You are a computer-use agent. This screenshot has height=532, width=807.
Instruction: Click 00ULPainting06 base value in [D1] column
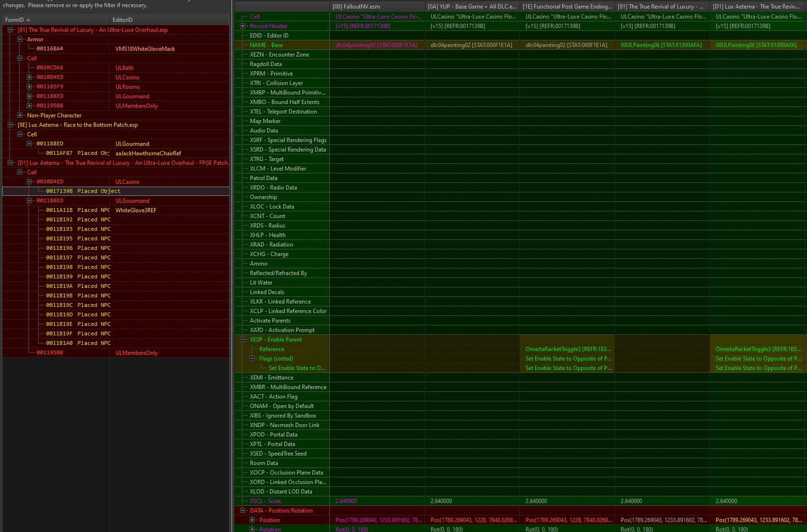(756, 45)
